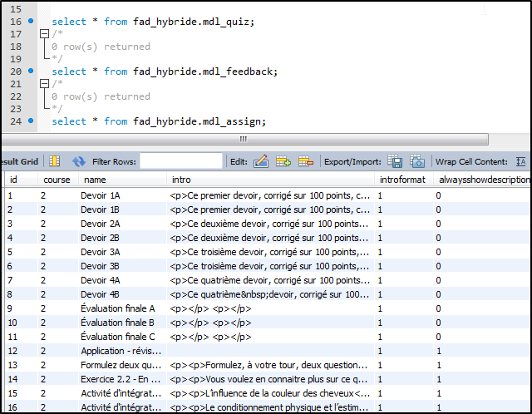The image size is (532, 414).
Task: Toggle wrap cell content icon
Action: click(521, 161)
